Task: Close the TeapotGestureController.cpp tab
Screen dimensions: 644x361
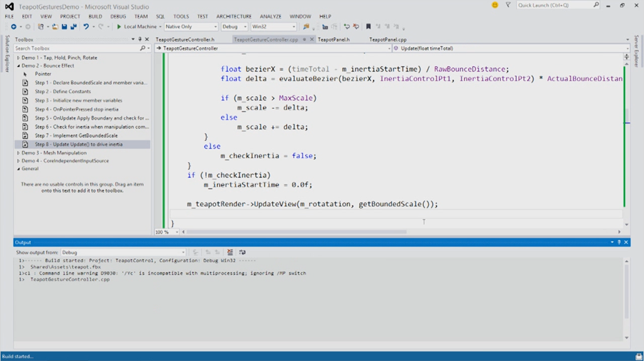Action: tap(312, 40)
